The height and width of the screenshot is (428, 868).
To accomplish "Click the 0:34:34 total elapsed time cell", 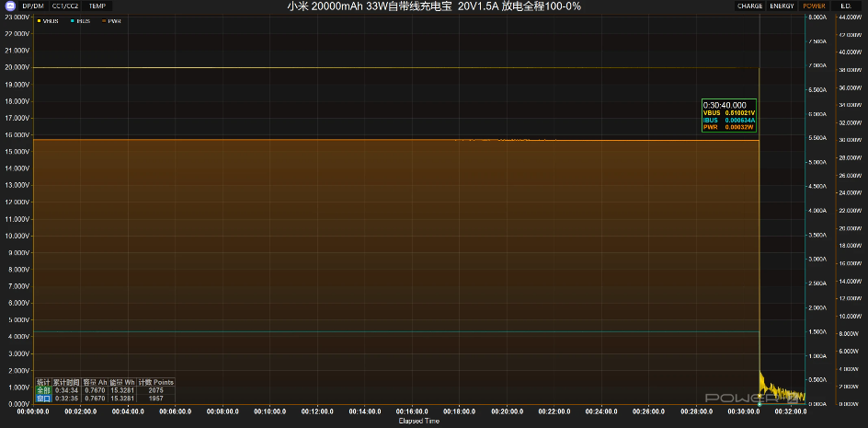I will [x=66, y=391].
